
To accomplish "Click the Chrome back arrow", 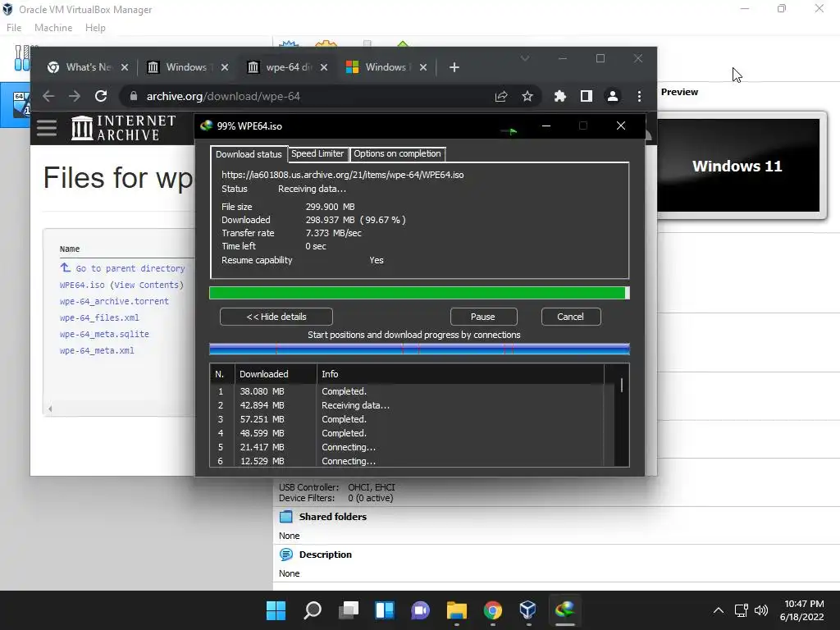I will (x=48, y=96).
